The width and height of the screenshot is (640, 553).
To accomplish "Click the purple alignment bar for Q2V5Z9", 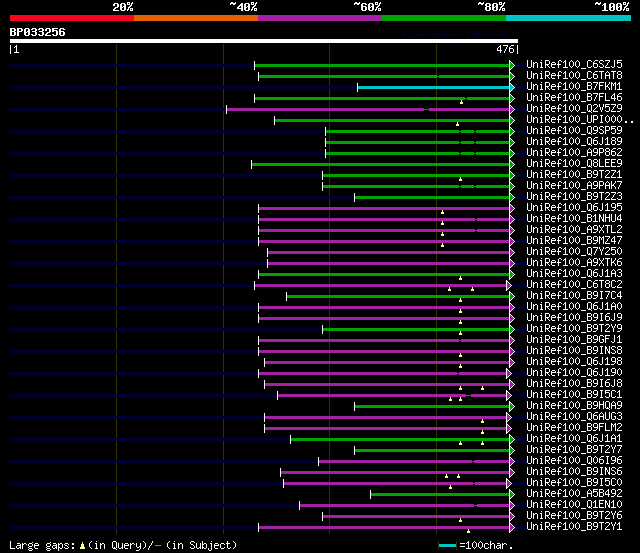I will tap(368, 109).
